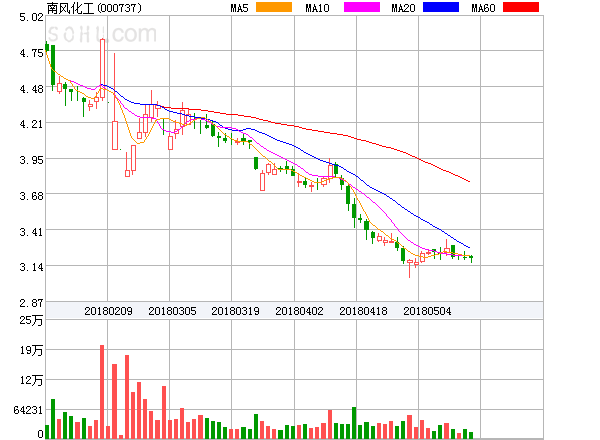Image resolution: width=600 pixels, height=440 pixels.
Task: Click the final green candlestick near 3.14
Action: coord(471,258)
